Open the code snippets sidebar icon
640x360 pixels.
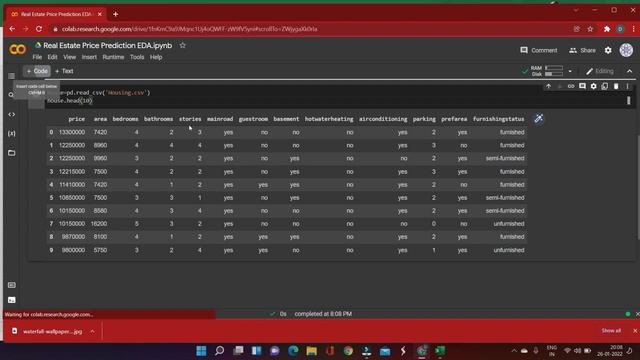[x=11, y=114]
